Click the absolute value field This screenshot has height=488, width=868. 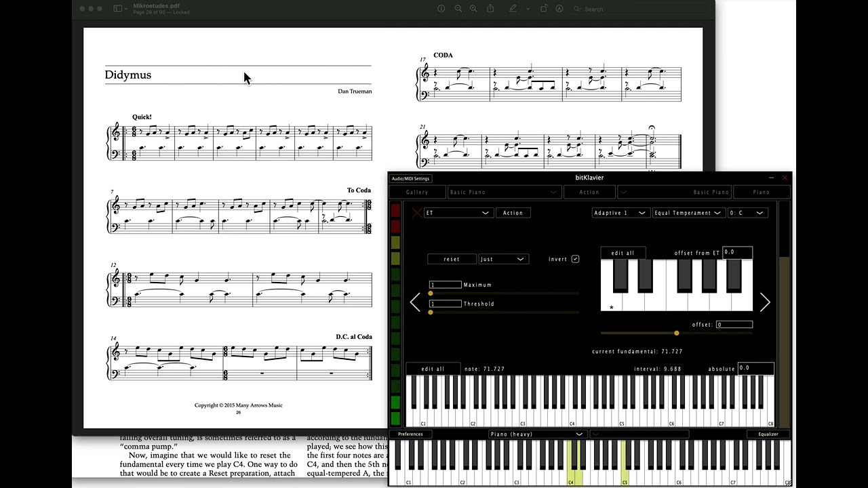(x=755, y=369)
